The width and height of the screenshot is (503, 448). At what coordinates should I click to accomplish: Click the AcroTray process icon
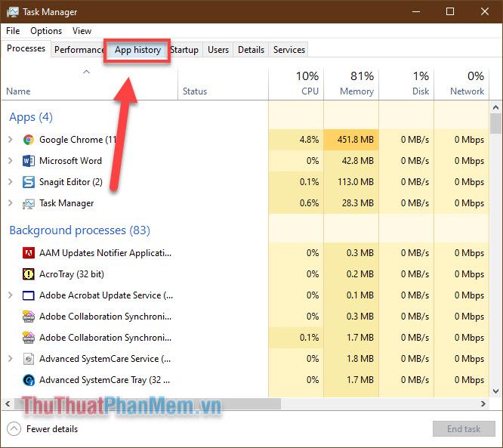tap(29, 274)
